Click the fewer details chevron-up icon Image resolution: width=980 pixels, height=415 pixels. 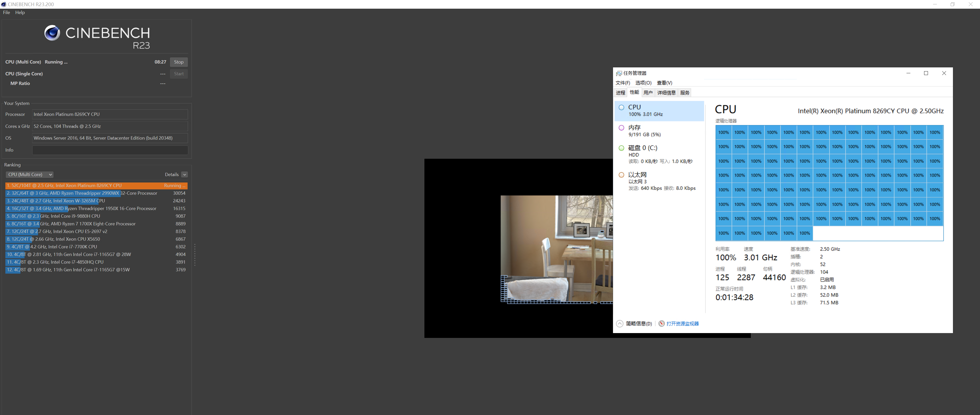tap(620, 324)
